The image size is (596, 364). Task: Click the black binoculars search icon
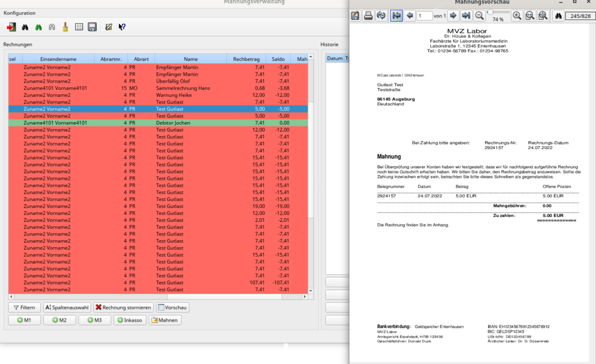25,27
